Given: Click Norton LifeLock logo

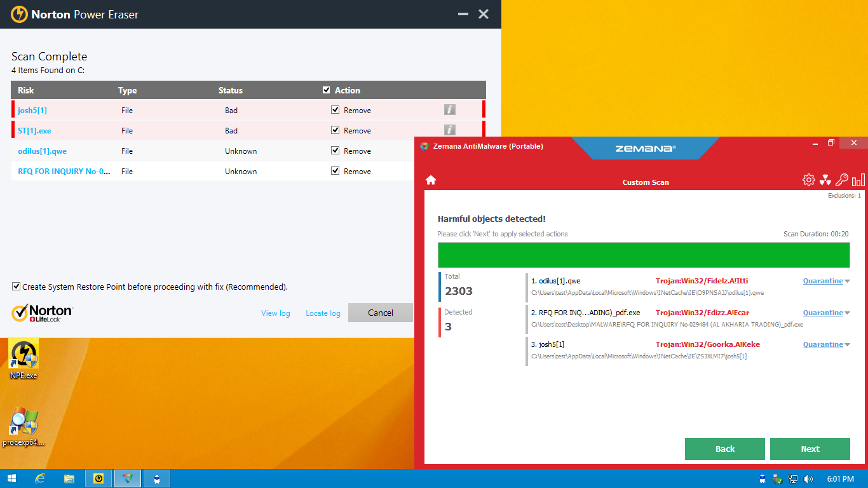Looking at the screenshot, I should tap(42, 313).
